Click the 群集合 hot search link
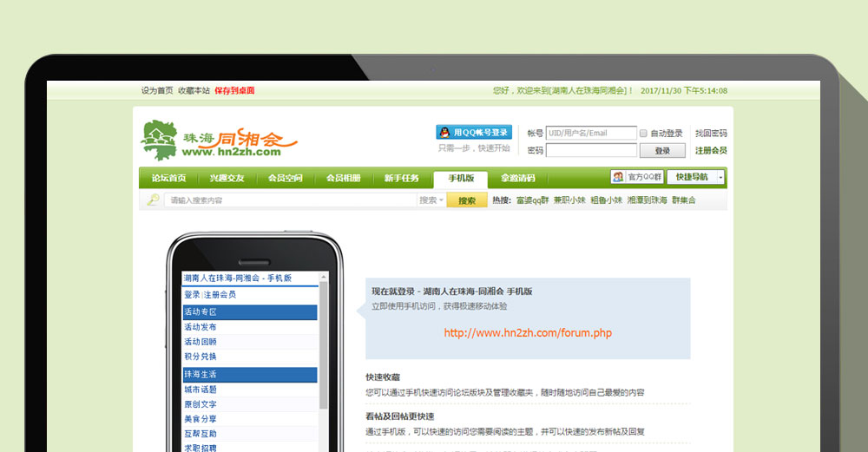This screenshot has width=868, height=452. click(x=684, y=200)
